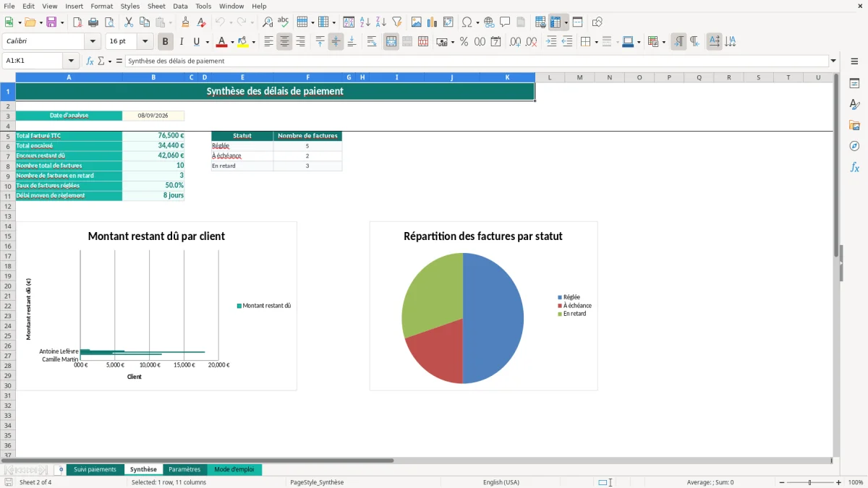The height and width of the screenshot is (488, 868).
Task: Open Find and Replace icon
Action: tap(268, 22)
